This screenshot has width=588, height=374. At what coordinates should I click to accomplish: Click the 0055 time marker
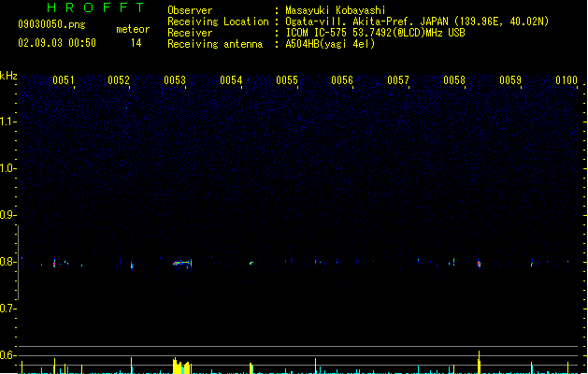[287, 80]
